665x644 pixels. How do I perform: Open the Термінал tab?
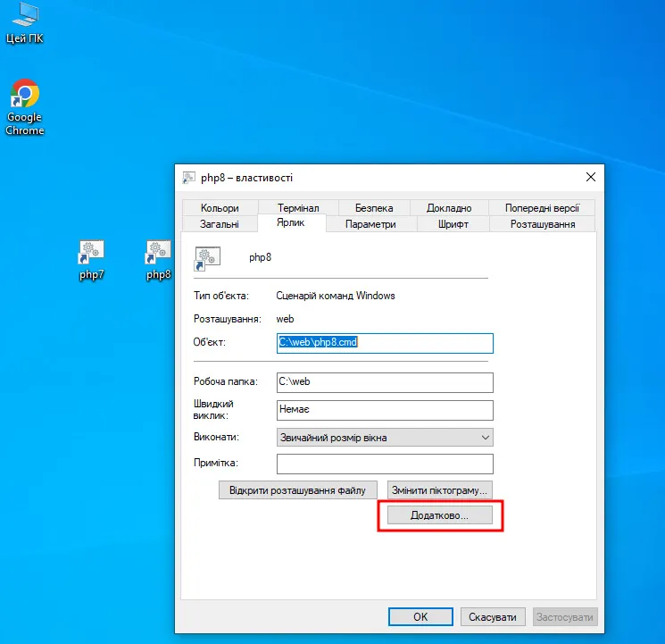tap(297, 208)
